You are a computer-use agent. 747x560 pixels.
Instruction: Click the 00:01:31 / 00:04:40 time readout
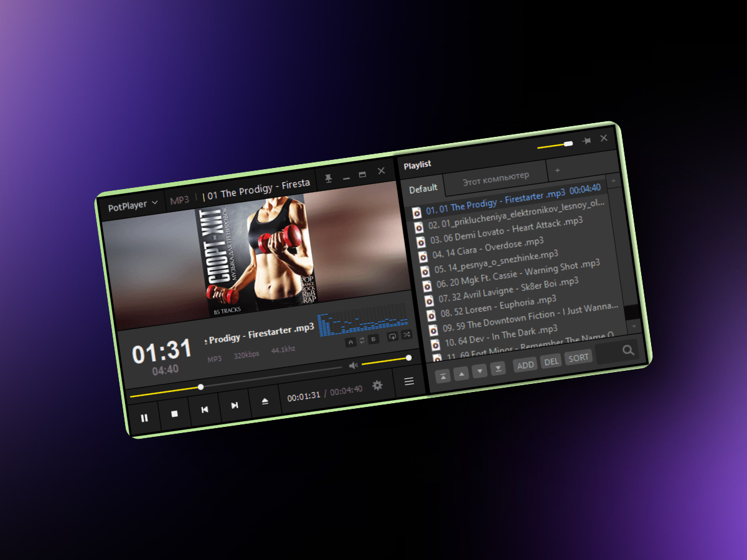tap(325, 393)
